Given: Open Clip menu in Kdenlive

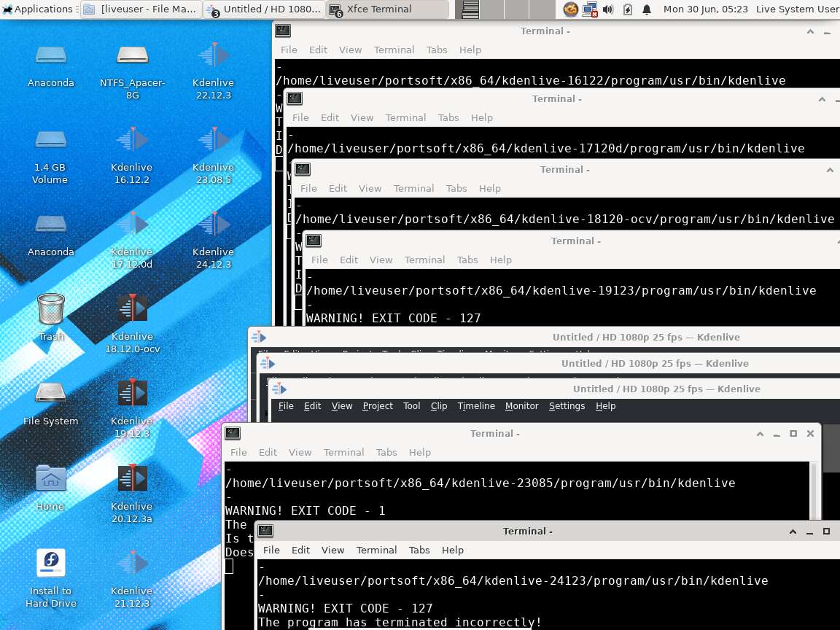Looking at the screenshot, I should tap(439, 405).
